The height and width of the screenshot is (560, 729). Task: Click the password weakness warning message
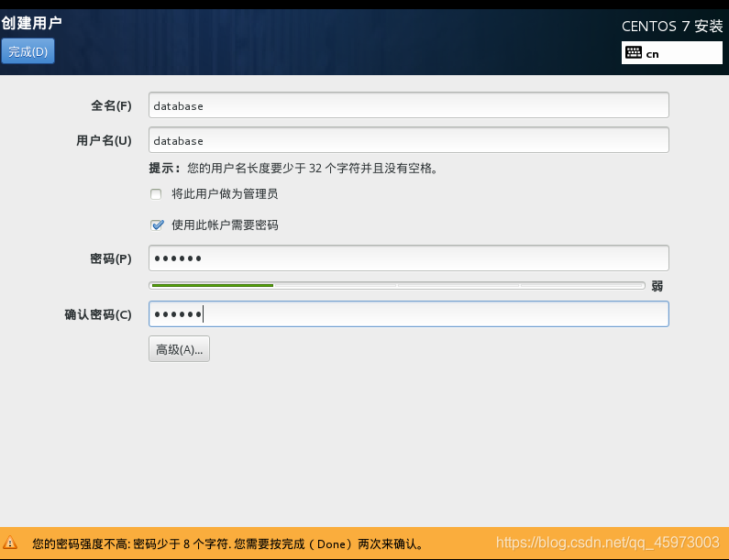point(227,544)
